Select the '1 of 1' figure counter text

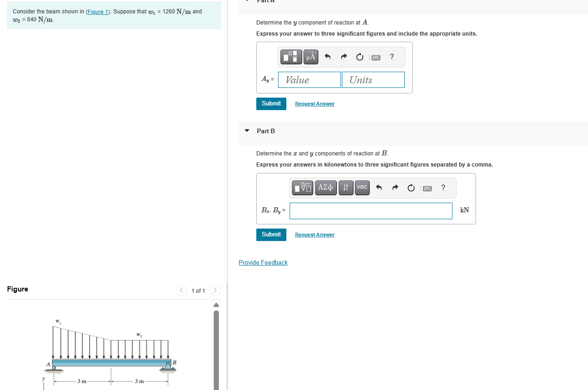tap(198, 291)
